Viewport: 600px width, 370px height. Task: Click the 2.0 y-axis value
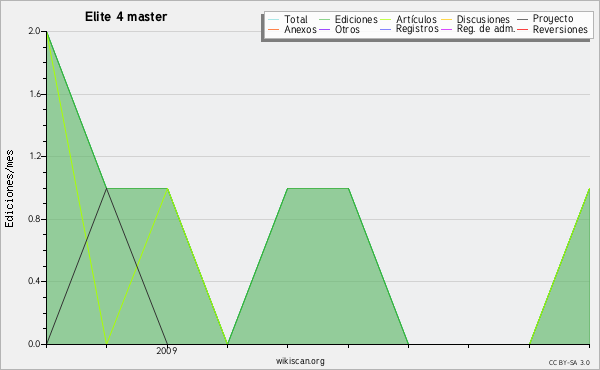tap(34, 31)
